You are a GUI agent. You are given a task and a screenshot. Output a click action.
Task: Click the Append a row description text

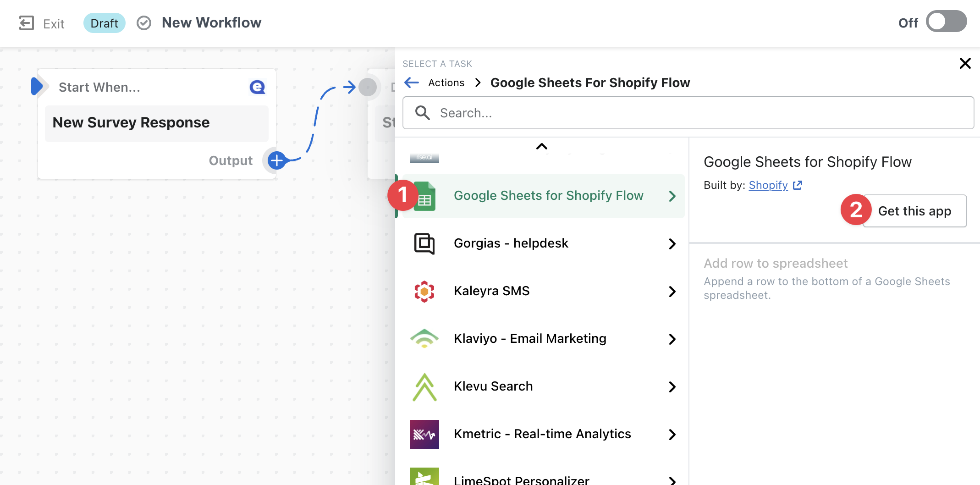pos(826,288)
